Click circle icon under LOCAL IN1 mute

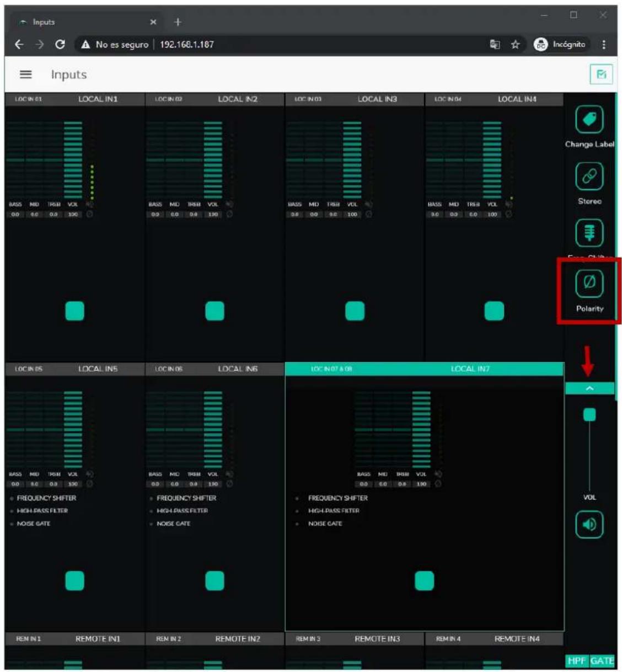coord(90,214)
